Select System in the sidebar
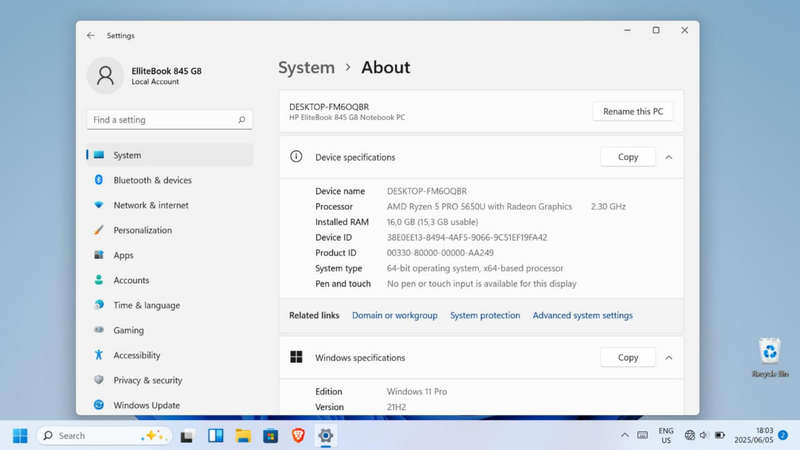The height and width of the screenshot is (450, 800). point(169,155)
